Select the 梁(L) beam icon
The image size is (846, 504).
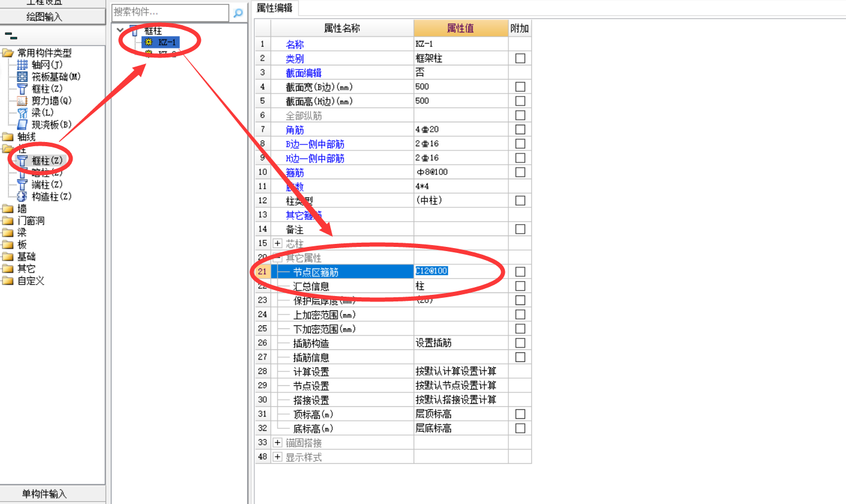22,113
